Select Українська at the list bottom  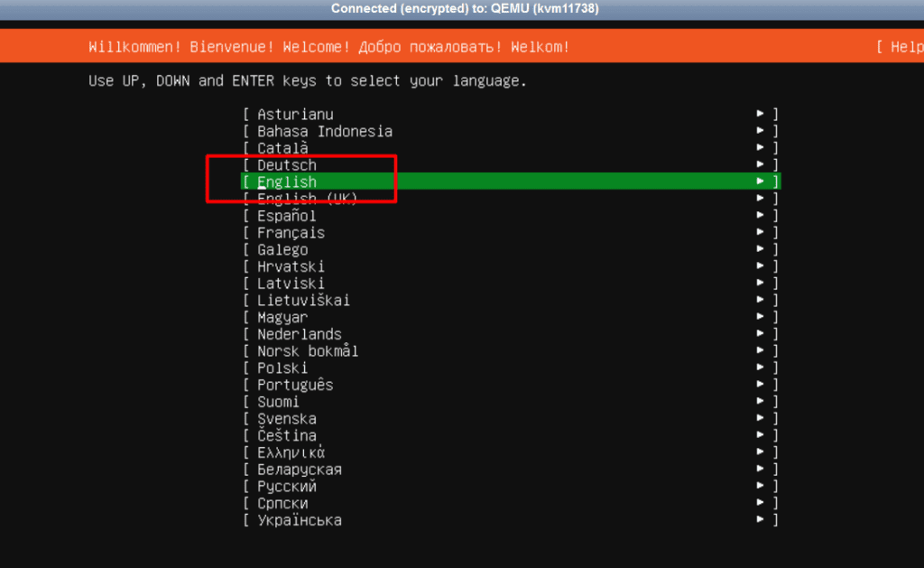click(x=299, y=521)
